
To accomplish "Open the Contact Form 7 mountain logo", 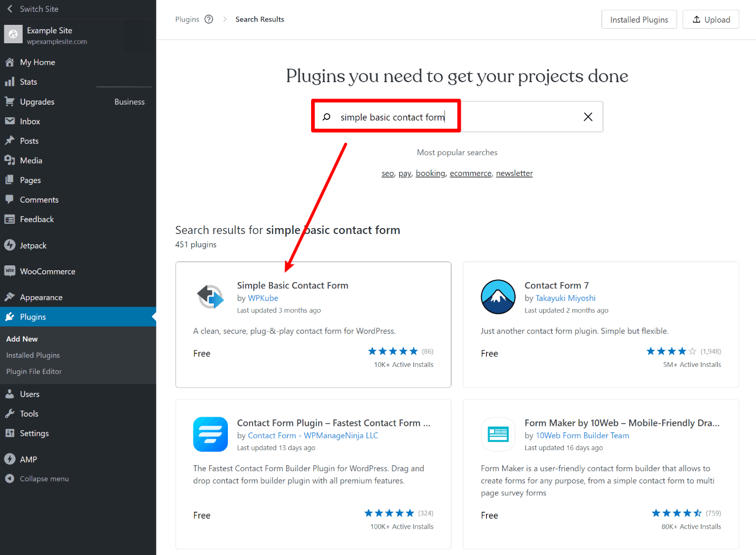I will click(498, 297).
